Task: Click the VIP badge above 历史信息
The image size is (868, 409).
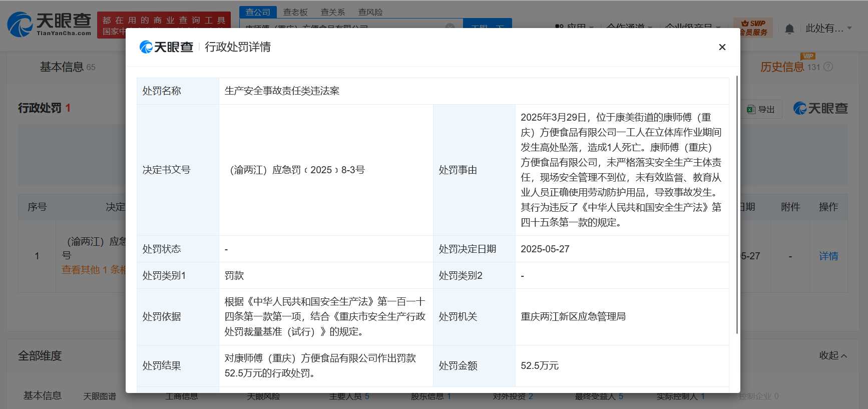Action: pyautogui.click(x=807, y=56)
